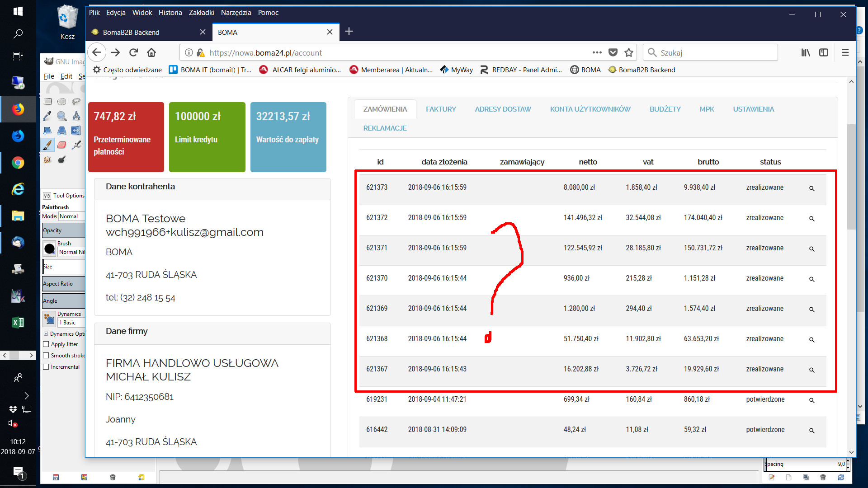Image resolution: width=868 pixels, height=488 pixels.
Task: Toggle the Incremental checkbox
Action: coord(46,367)
